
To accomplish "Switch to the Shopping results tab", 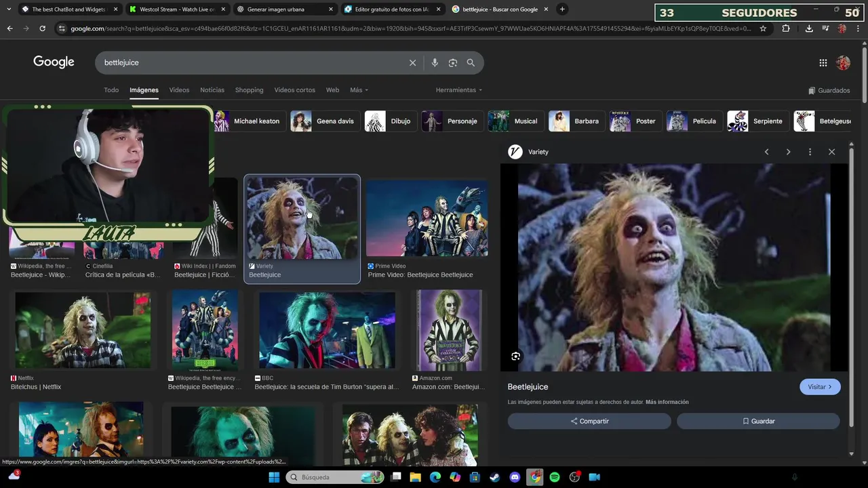I will pyautogui.click(x=249, y=90).
